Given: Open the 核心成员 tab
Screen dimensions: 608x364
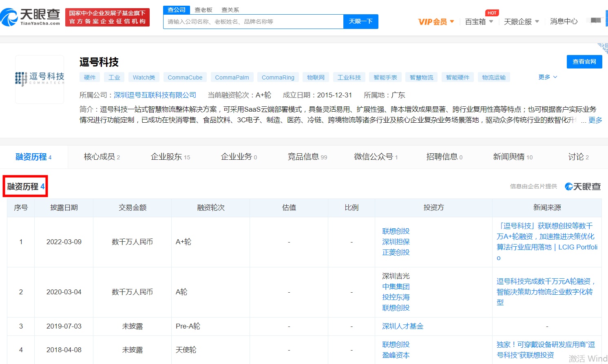Looking at the screenshot, I should pos(102,157).
